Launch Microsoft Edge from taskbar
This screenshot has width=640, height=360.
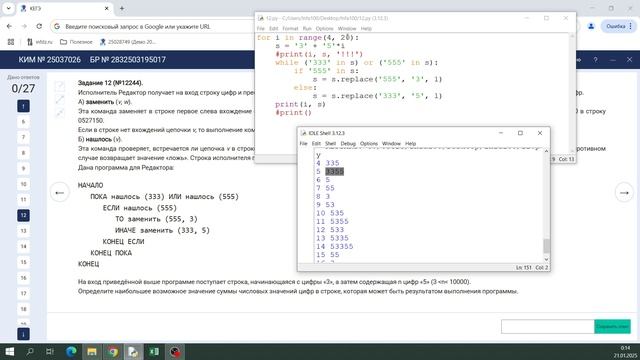[x=71, y=351]
